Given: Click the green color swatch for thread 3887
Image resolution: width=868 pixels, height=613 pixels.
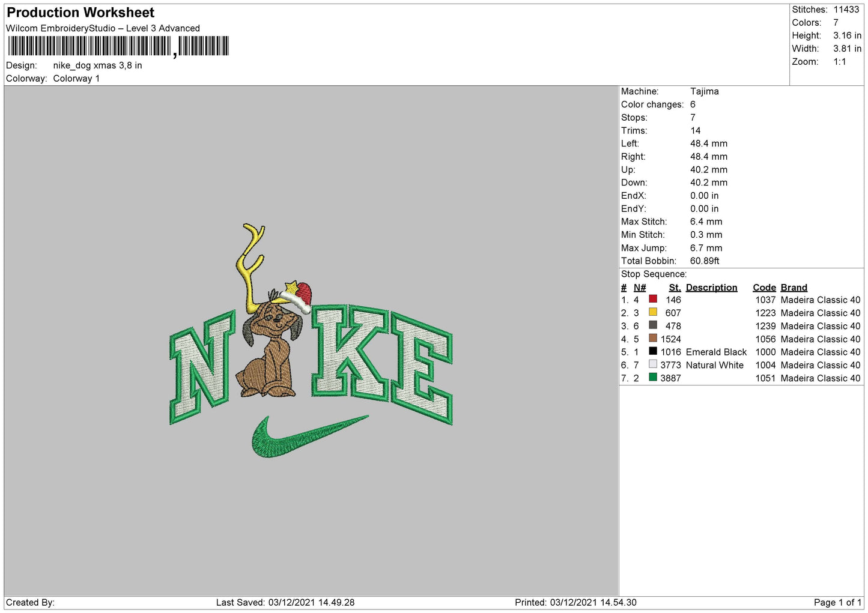Looking at the screenshot, I should click(x=653, y=378).
